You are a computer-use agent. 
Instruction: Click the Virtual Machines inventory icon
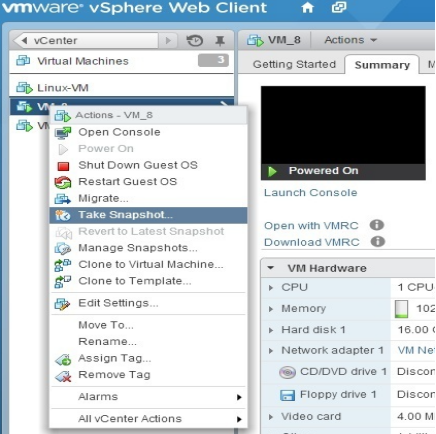[x=23, y=61]
